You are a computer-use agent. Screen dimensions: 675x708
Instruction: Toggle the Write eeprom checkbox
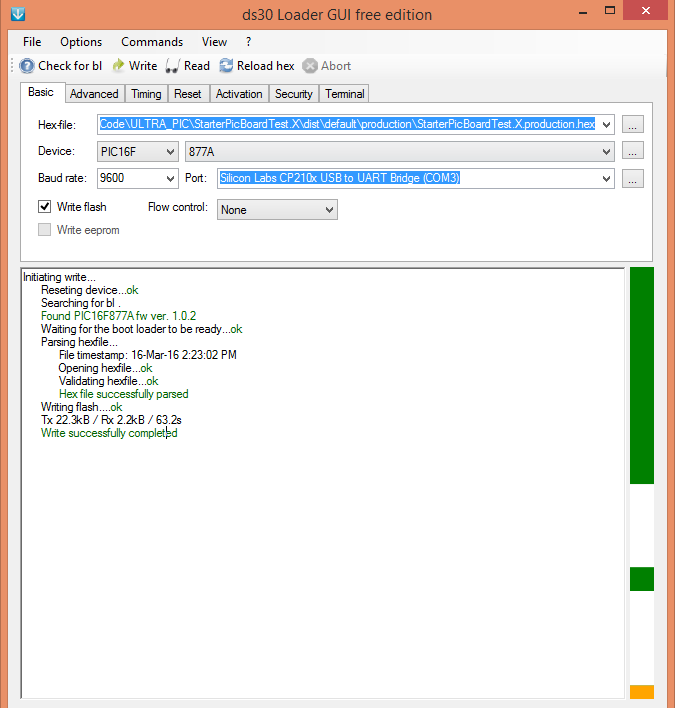[x=44, y=230]
